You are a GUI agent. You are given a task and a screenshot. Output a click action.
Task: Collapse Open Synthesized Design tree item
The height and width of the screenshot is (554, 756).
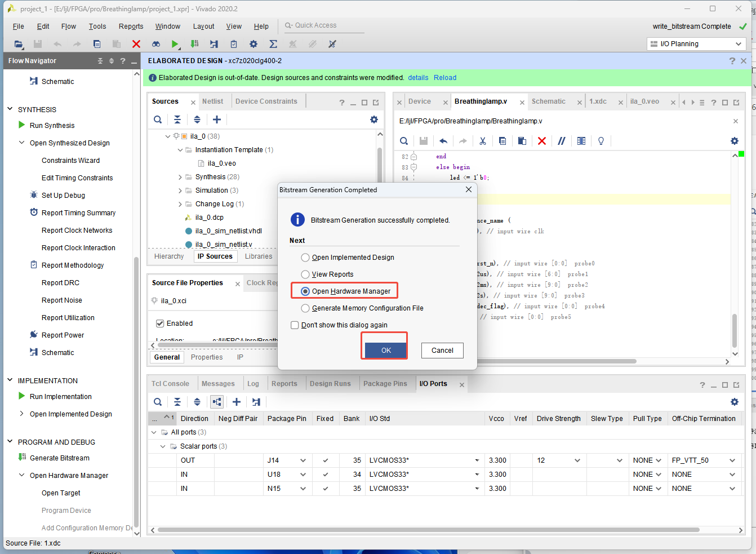pos(22,143)
